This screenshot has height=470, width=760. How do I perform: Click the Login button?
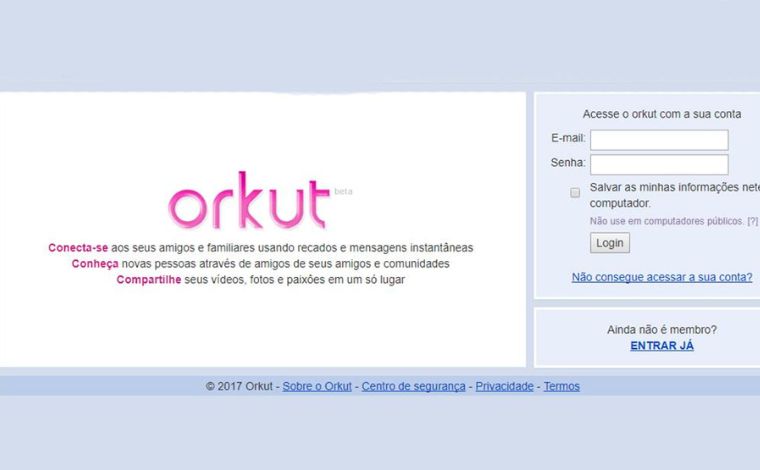tap(610, 243)
